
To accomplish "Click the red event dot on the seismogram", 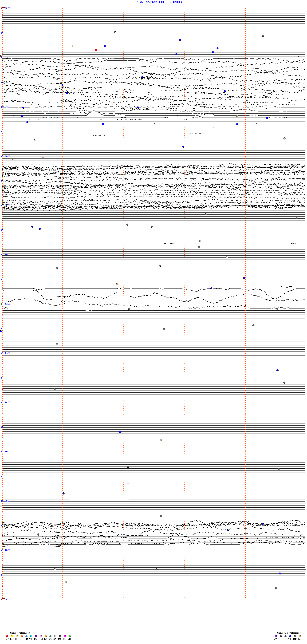I will (96, 50).
